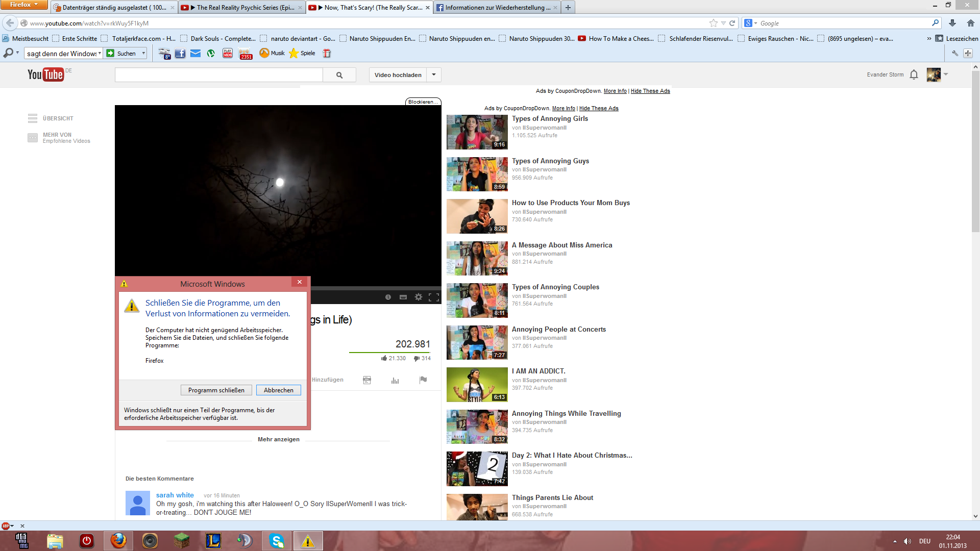Report the video with the flag icon
Screen dimensions: 980x551
[423, 380]
